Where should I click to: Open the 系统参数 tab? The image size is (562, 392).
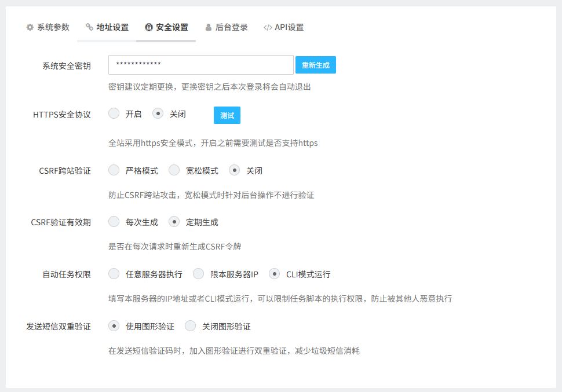pos(48,27)
